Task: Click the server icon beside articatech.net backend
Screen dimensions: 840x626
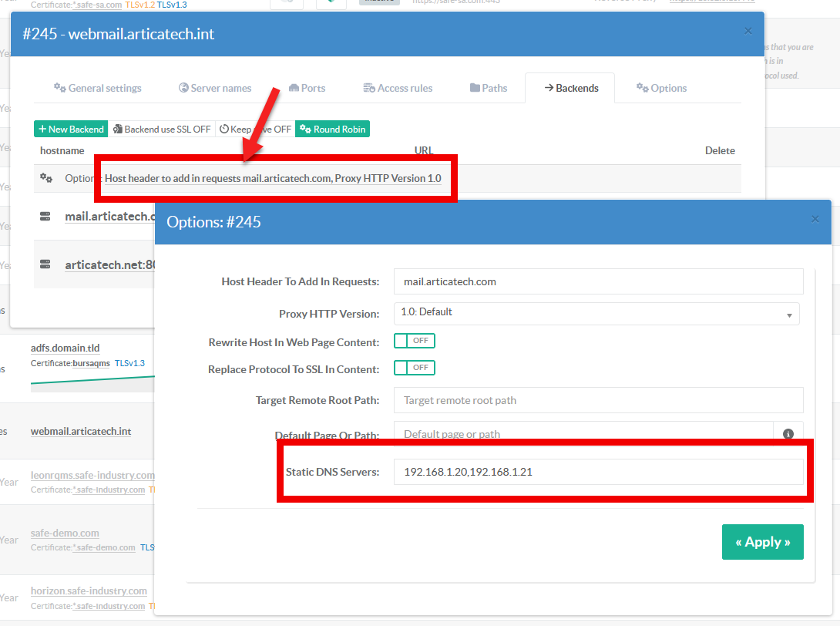Action: tap(45, 264)
